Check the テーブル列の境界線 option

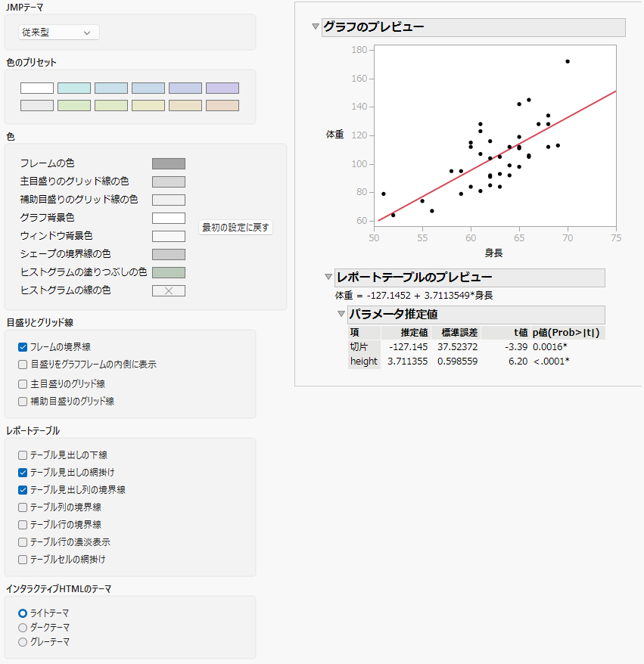click(23, 507)
